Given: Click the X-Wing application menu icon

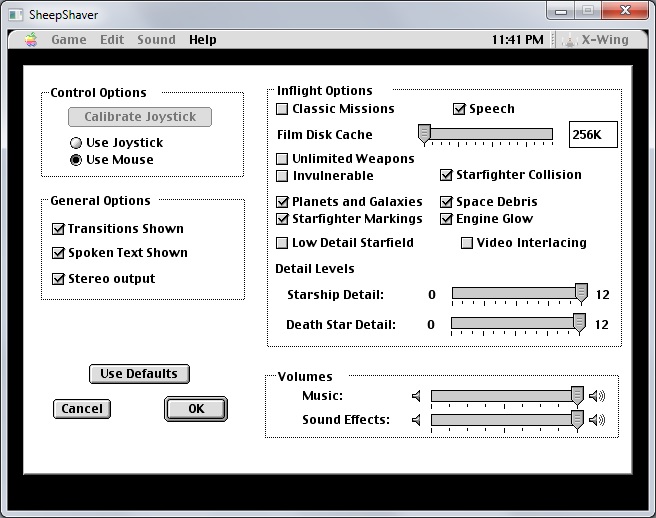Looking at the screenshot, I should (x=569, y=40).
